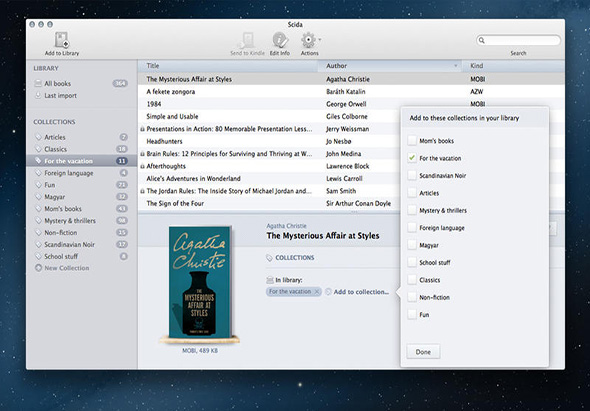Image resolution: width=590 pixels, height=411 pixels.
Task: Check the Fun checkbox in popover
Action: pyautogui.click(x=412, y=315)
